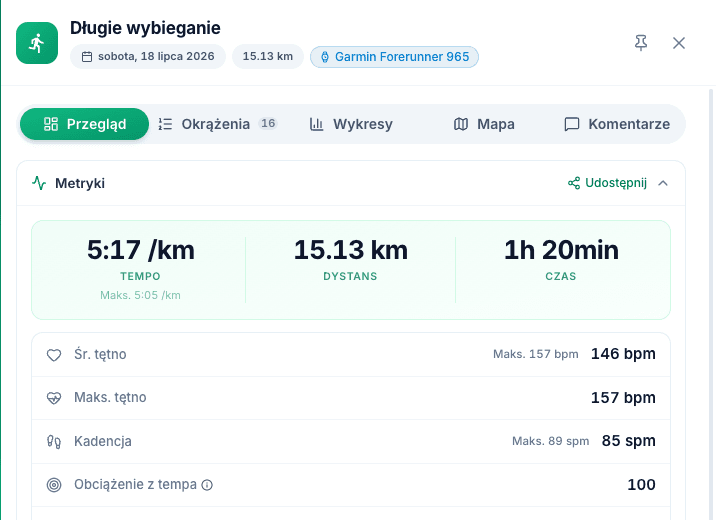
Task: Switch to the Przegląd tab
Action: pos(84,124)
